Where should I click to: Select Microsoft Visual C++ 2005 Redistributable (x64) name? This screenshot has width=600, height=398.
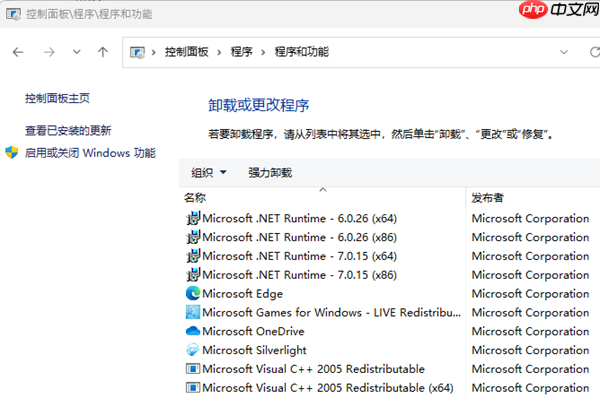pyautogui.click(x=328, y=388)
